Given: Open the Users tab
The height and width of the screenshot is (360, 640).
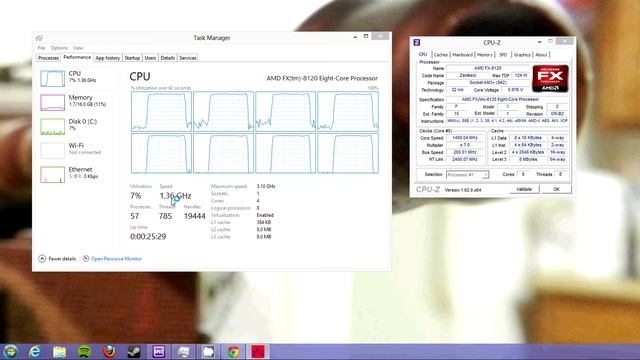Looking at the screenshot, I should coord(150,58).
